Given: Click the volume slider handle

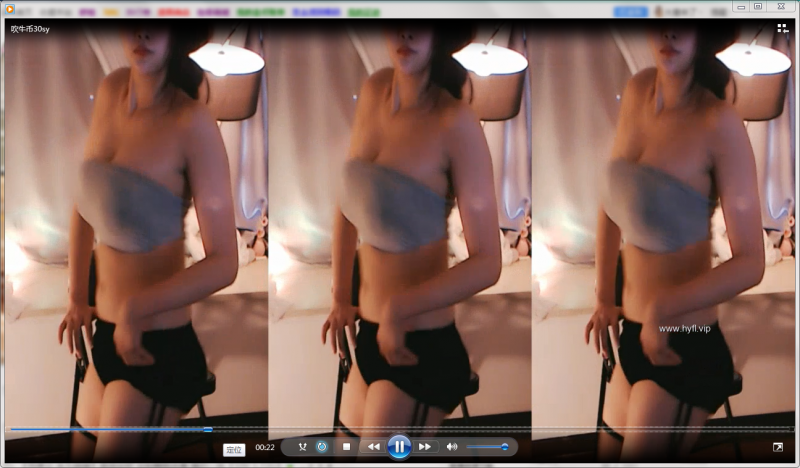Looking at the screenshot, I should pos(504,447).
